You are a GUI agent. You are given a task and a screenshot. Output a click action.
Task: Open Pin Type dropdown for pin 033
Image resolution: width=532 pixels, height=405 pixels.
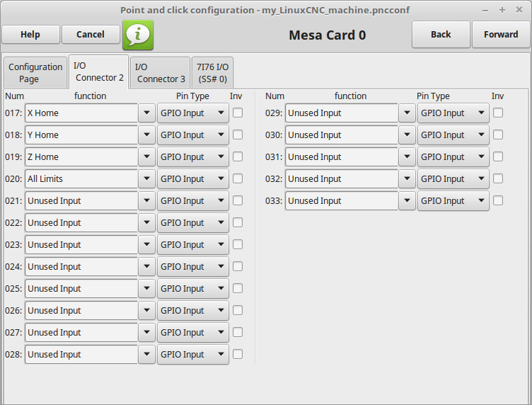(453, 200)
